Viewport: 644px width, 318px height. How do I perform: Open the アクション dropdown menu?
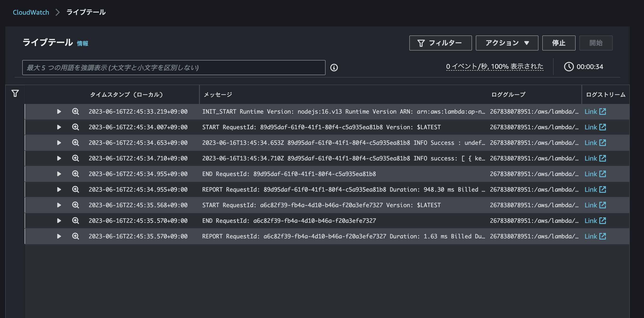[x=507, y=43]
